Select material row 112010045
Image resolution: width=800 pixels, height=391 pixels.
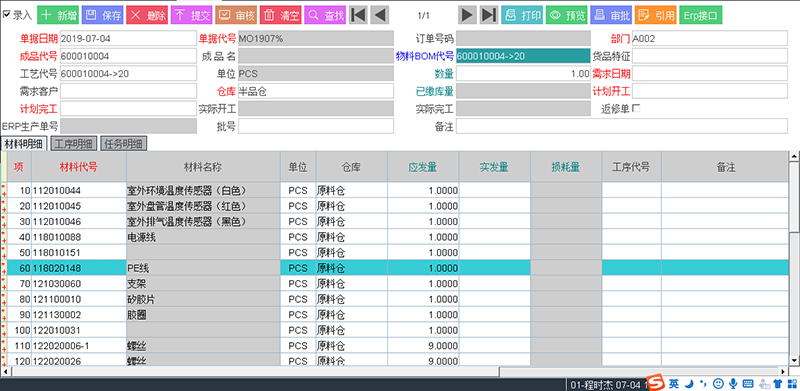coord(398,206)
